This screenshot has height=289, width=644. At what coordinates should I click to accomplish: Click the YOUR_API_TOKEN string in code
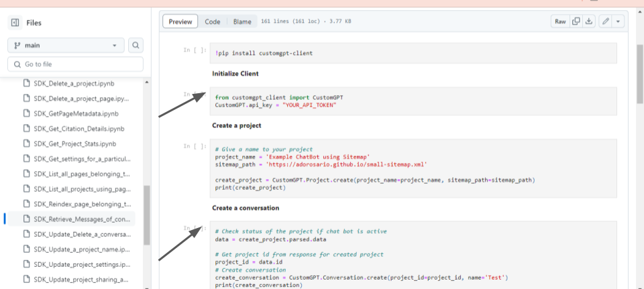pos(310,105)
